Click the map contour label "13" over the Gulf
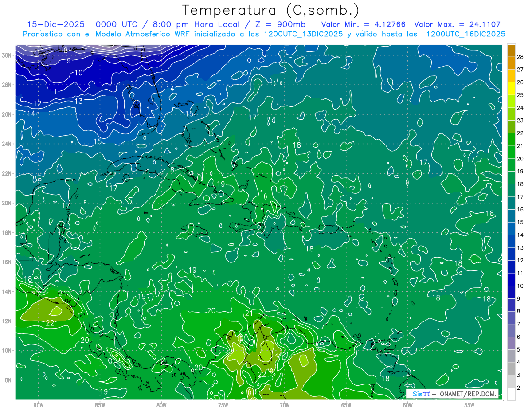Image resolution: width=532 pixels, height=411 pixels. click(x=78, y=101)
